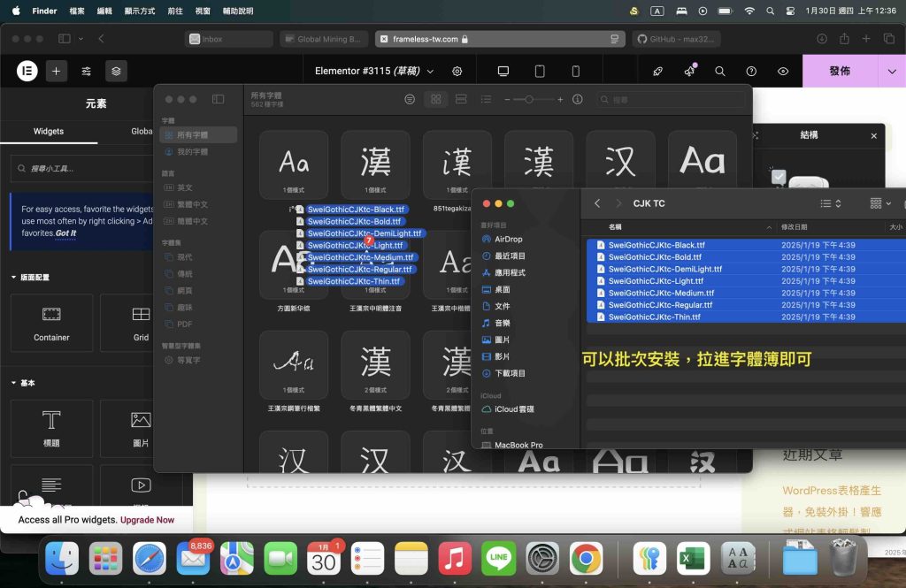Open Elementor site settings sliders icon
The image size is (906, 588).
86,71
